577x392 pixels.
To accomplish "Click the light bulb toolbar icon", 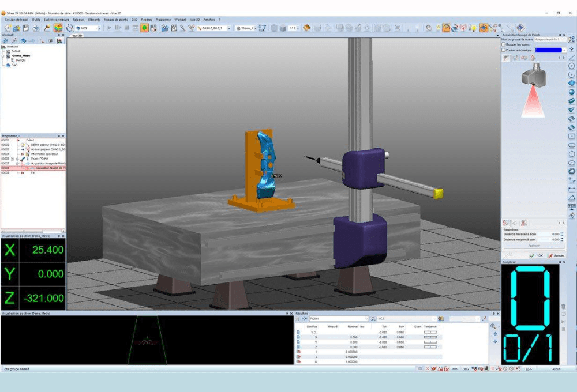I will (473, 28).
